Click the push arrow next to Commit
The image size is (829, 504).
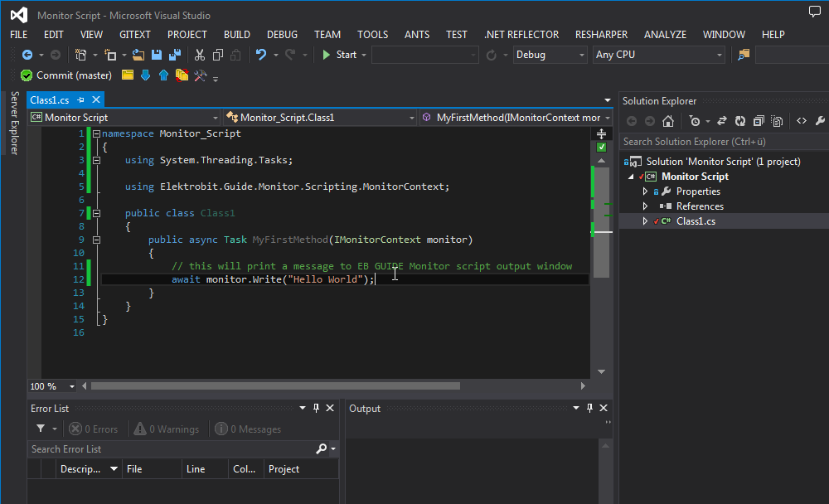coord(163,75)
